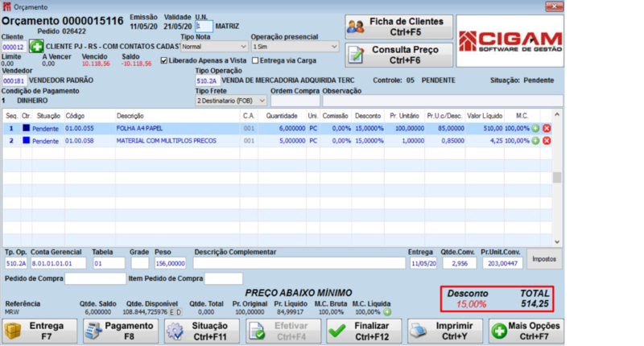Open Pagamento F8
Viewport: 644px width, 346px height.
[x=121, y=331]
